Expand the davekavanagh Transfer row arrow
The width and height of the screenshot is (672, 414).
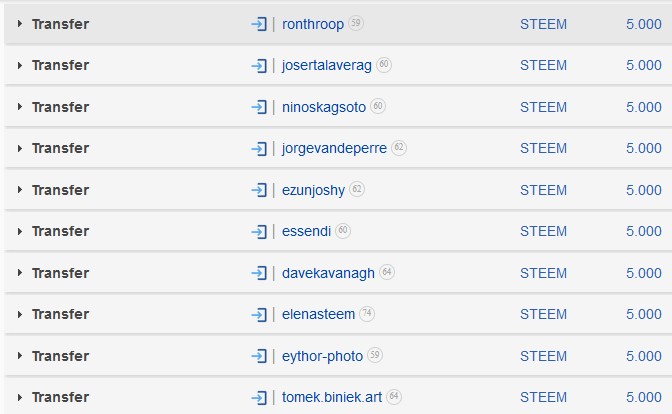(x=20, y=272)
